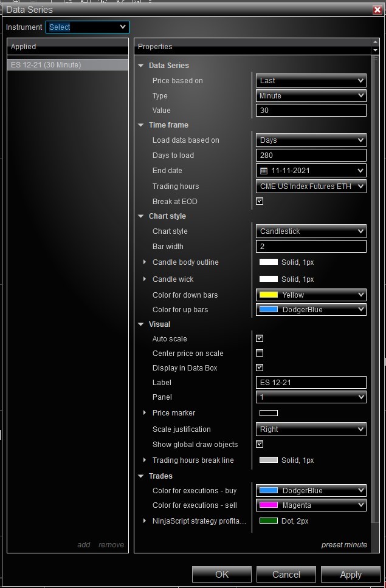Click the add link
This screenshot has height=588, width=386.
point(84,545)
